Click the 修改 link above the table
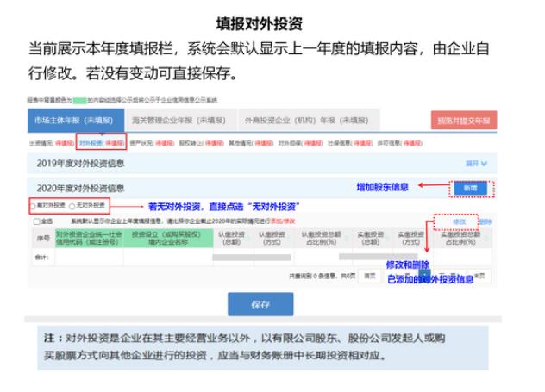545x392 pixels. [x=458, y=221]
